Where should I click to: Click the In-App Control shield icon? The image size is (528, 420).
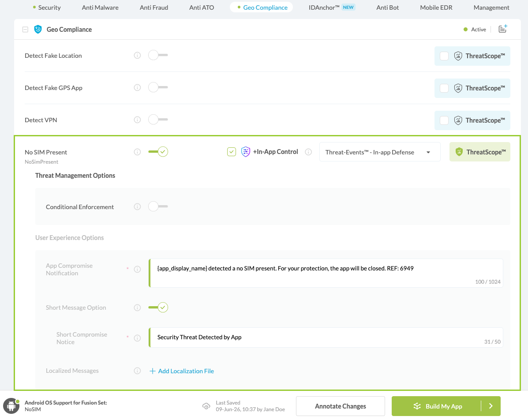pyautogui.click(x=246, y=152)
